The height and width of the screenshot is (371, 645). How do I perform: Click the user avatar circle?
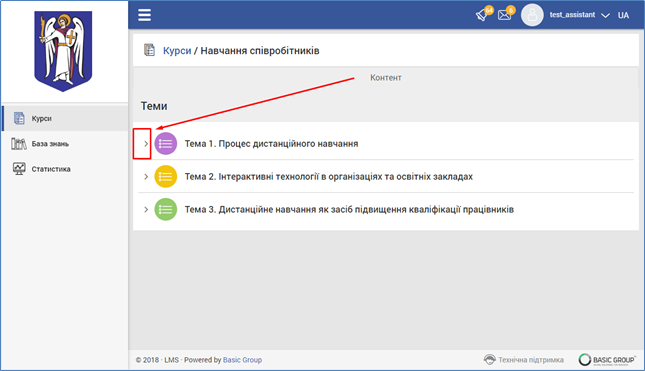[532, 15]
